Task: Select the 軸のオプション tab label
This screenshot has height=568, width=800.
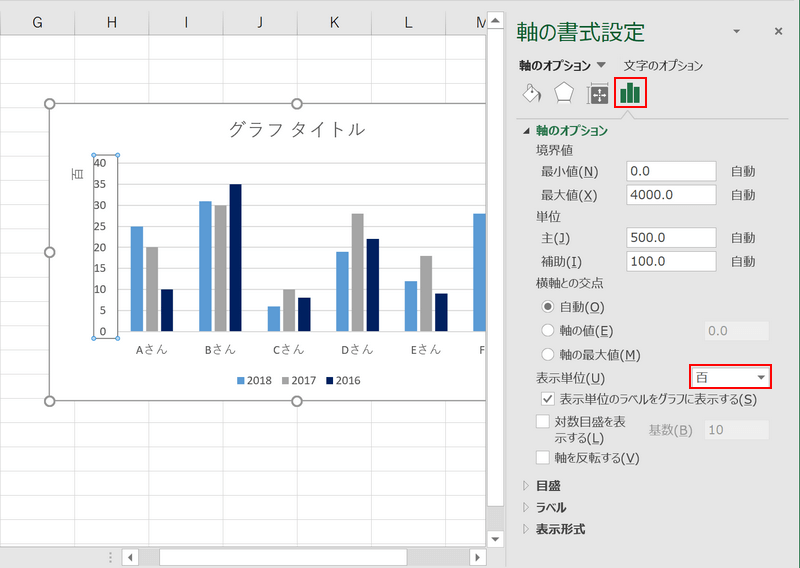Action: click(x=555, y=65)
